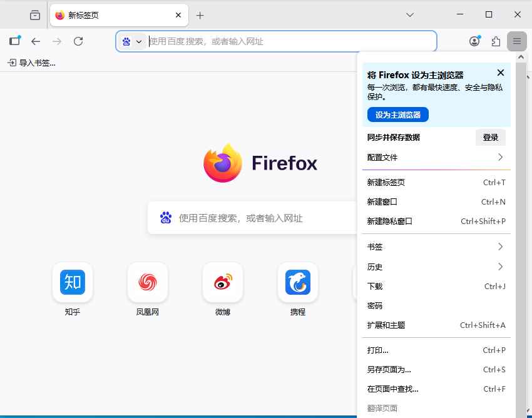Image resolution: width=532 pixels, height=418 pixels.
Task: Choose 新建窗口 menu item
Action: tap(436, 202)
